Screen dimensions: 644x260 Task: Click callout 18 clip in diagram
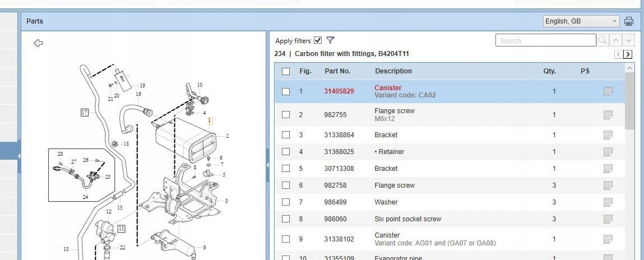tap(126, 144)
